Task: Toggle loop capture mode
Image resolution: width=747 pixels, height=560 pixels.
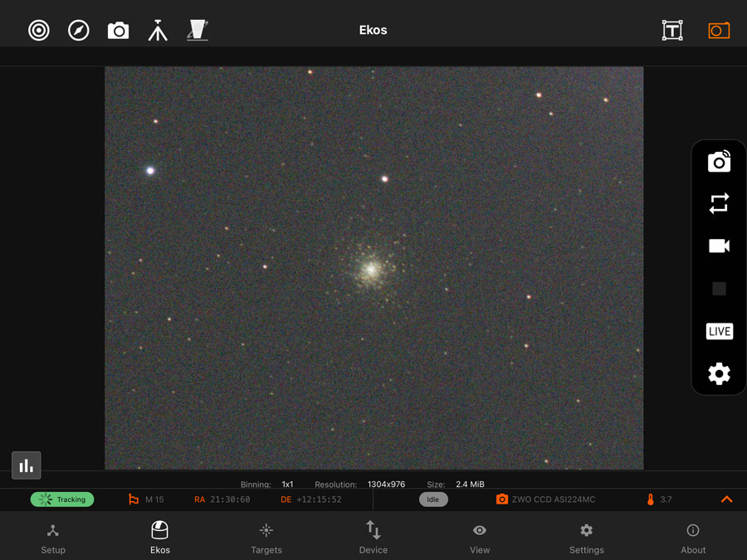Action: [x=719, y=204]
